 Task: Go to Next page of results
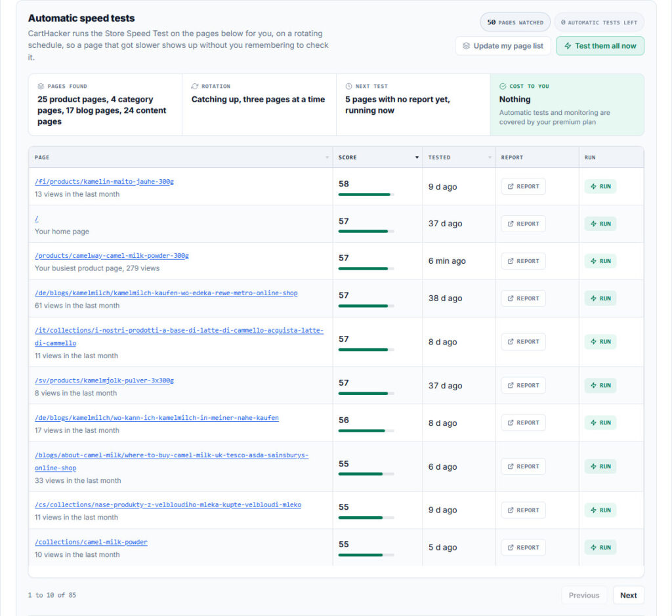628,595
